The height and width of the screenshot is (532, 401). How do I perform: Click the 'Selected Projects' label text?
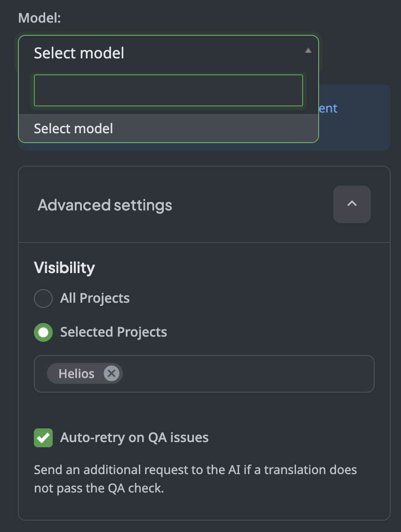113,332
